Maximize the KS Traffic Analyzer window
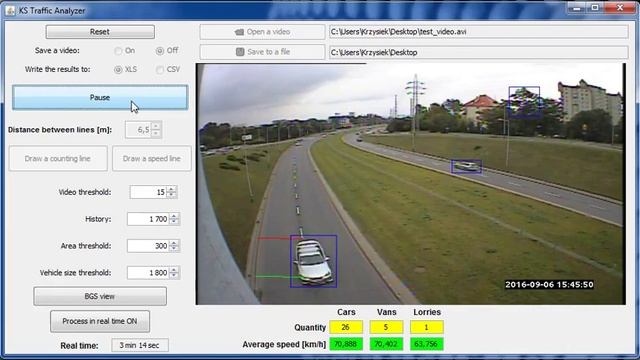640x360 pixels. 595,8
